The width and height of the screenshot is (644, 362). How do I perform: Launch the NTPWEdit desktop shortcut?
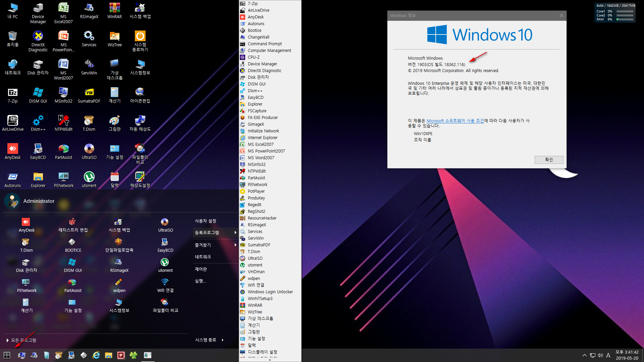coord(63,123)
